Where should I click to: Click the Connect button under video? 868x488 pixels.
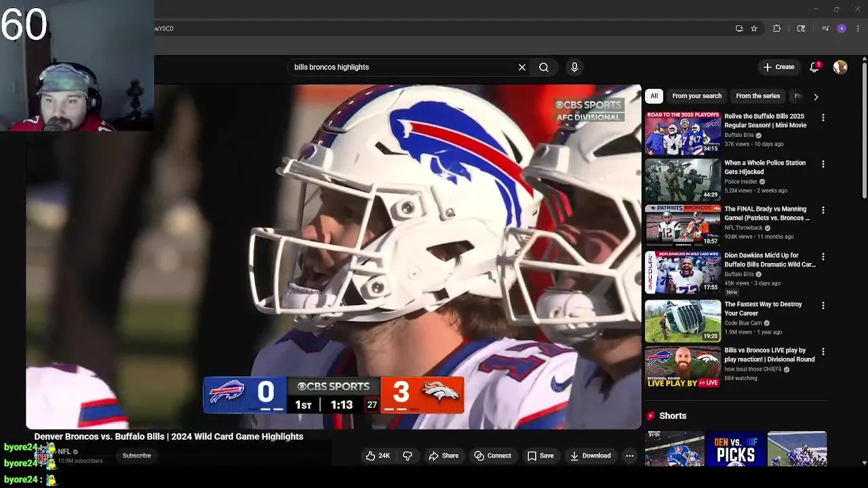pyautogui.click(x=493, y=455)
